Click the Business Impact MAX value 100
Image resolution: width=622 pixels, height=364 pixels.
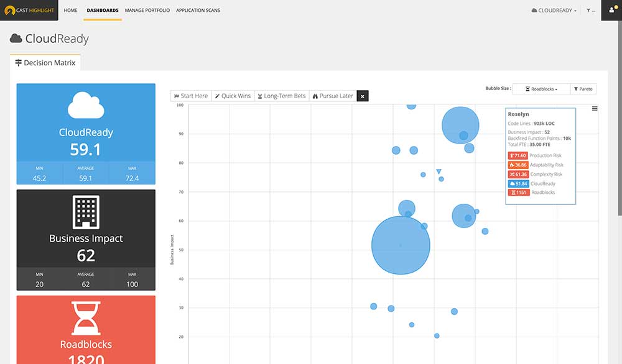click(132, 284)
